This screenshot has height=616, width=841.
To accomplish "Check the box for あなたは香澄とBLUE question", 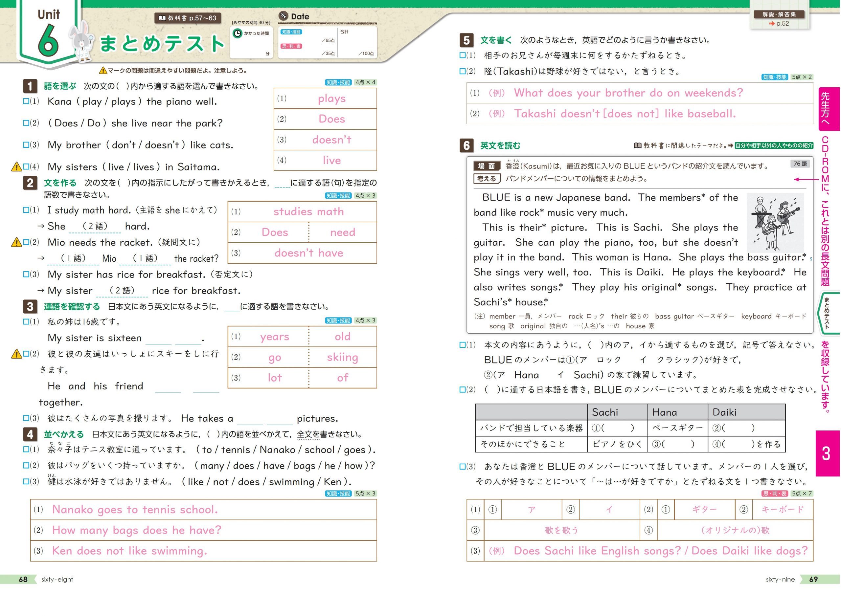I will click(463, 466).
